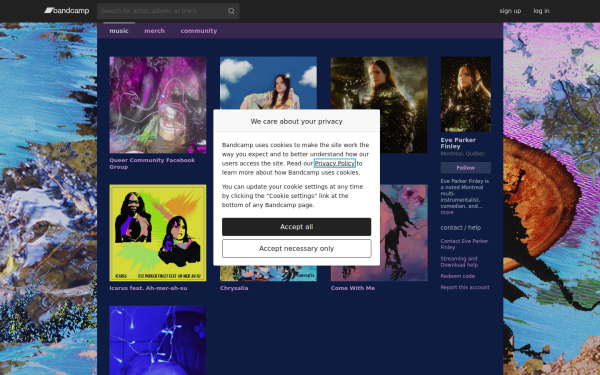The height and width of the screenshot is (375, 600).
Task: Open the sign up link
Action: coord(510,11)
